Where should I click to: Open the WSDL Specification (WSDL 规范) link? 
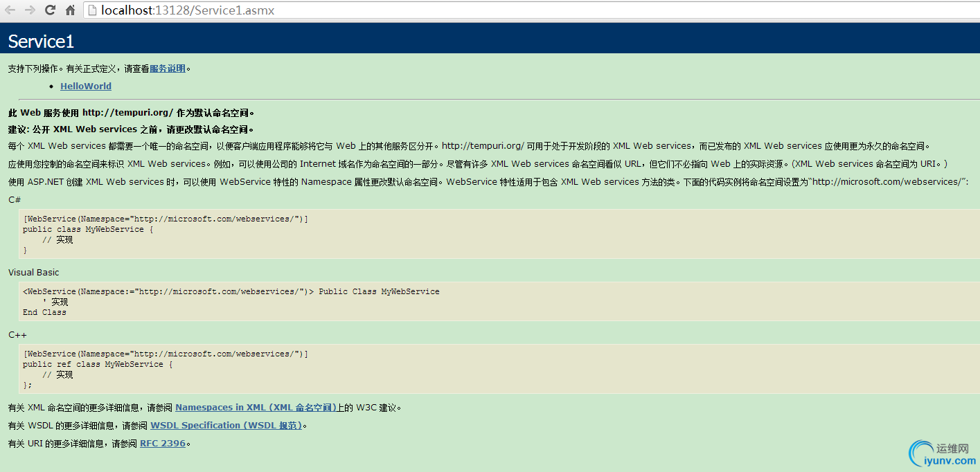point(226,425)
